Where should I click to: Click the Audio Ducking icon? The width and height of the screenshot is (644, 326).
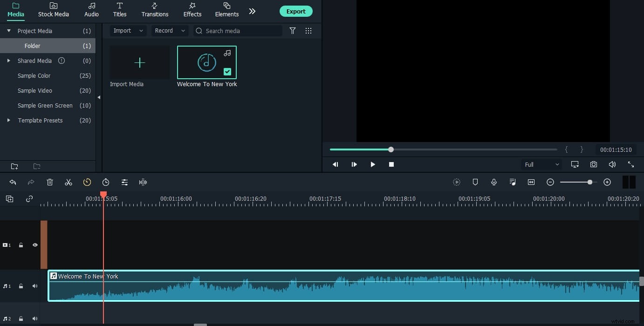pos(512,182)
